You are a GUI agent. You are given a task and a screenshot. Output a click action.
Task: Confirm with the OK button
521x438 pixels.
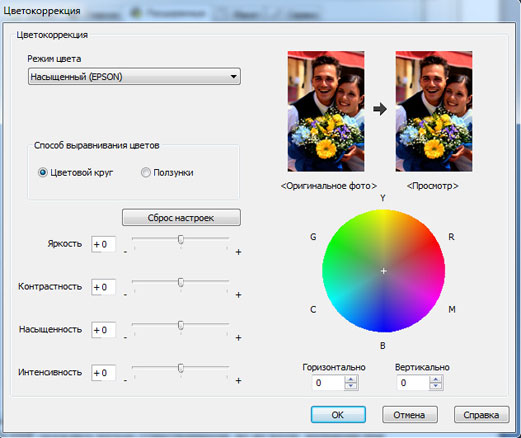click(338, 415)
